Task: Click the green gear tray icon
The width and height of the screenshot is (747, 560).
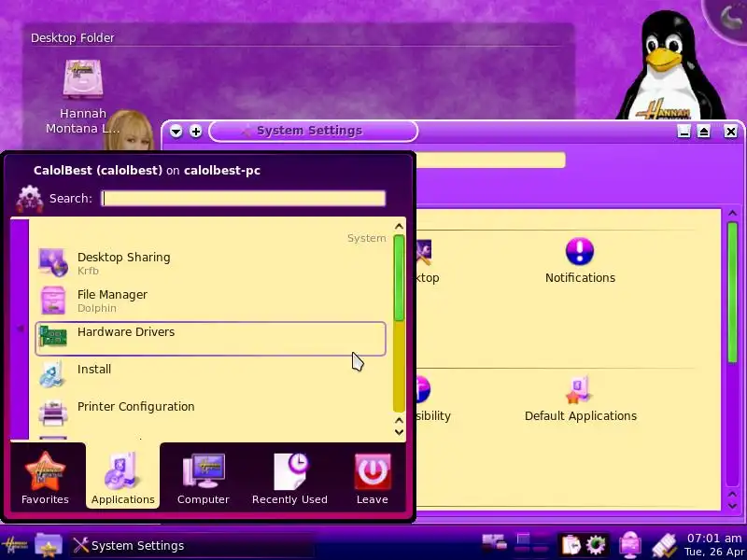Action: [x=596, y=545]
